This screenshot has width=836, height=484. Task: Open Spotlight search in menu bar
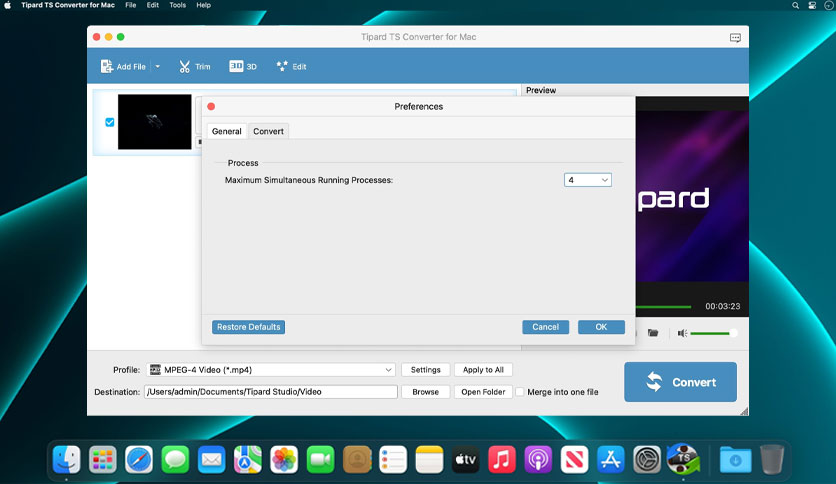[795, 5]
